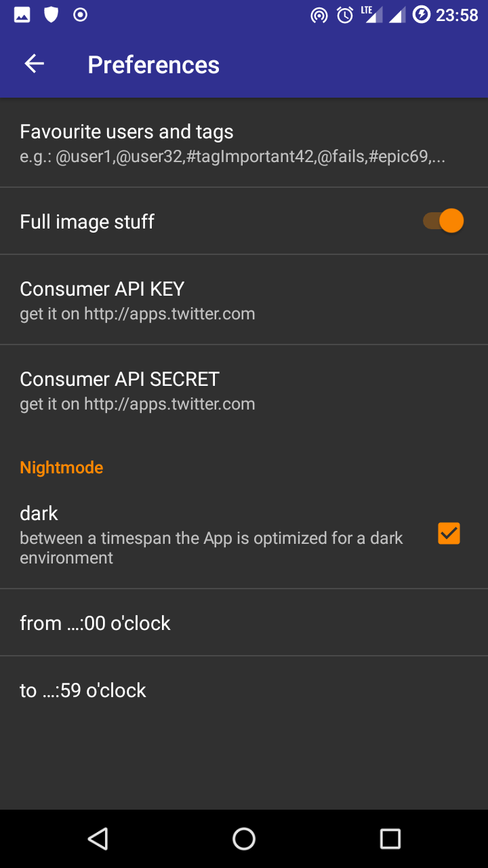Screen dimensions: 488x868
Task: Open Consumer API KEY preference
Action: 138,300
